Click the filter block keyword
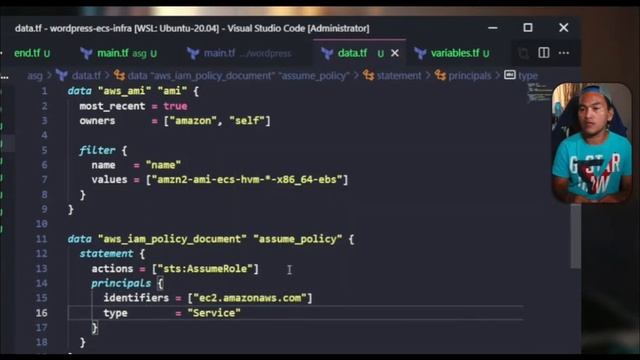The width and height of the screenshot is (640, 360). point(97,150)
